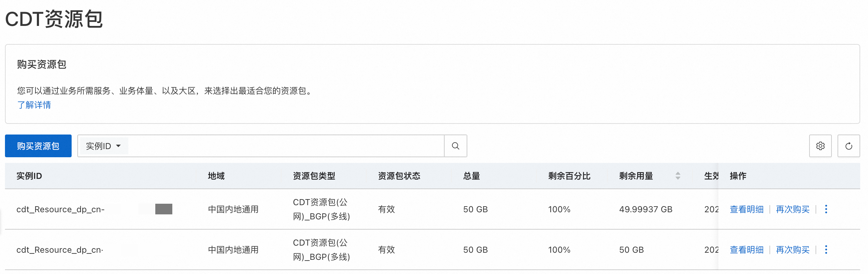This screenshot has width=868, height=274.
Task: Open table column settings gear icon
Action: pyautogui.click(x=820, y=146)
